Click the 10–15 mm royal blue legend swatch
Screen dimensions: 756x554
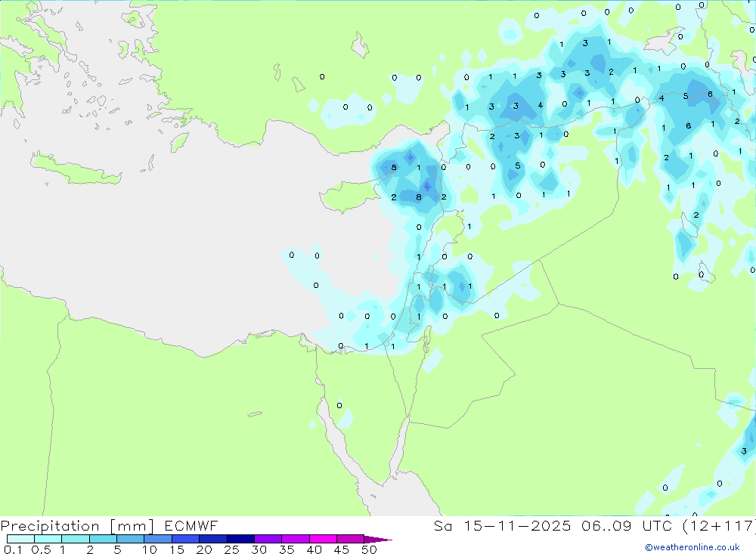(158, 539)
